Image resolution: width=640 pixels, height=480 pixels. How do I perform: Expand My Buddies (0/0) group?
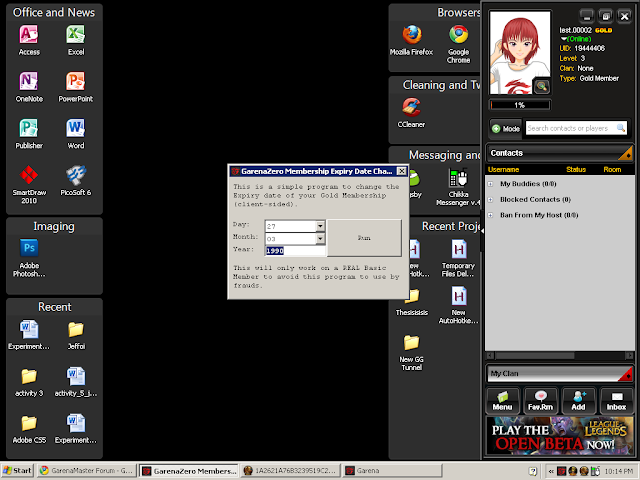coord(490,184)
